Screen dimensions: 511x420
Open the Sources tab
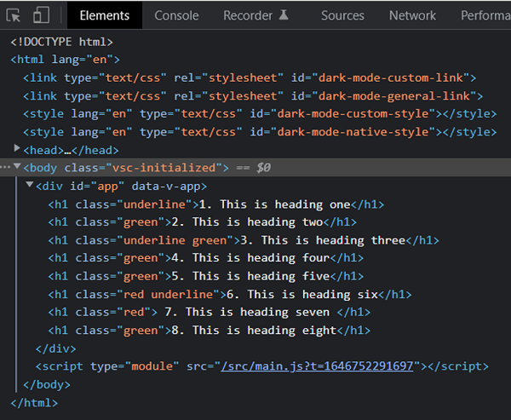click(342, 15)
